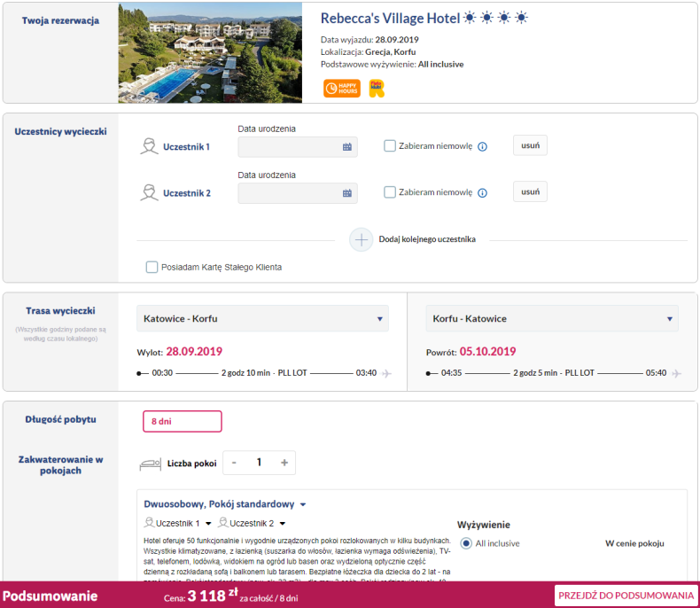Image resolution: width=700 pixels, height=608 pixels.
Task: Click PRZEJDŹ DO PODSUMOWANIA button
Action: [x=626, y=596]
